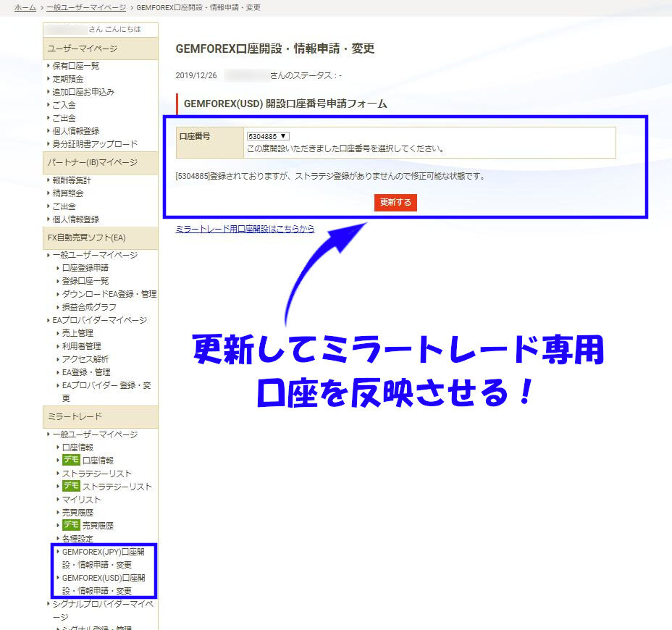Click the さんのステータス status text

click(x=306, y=76)
